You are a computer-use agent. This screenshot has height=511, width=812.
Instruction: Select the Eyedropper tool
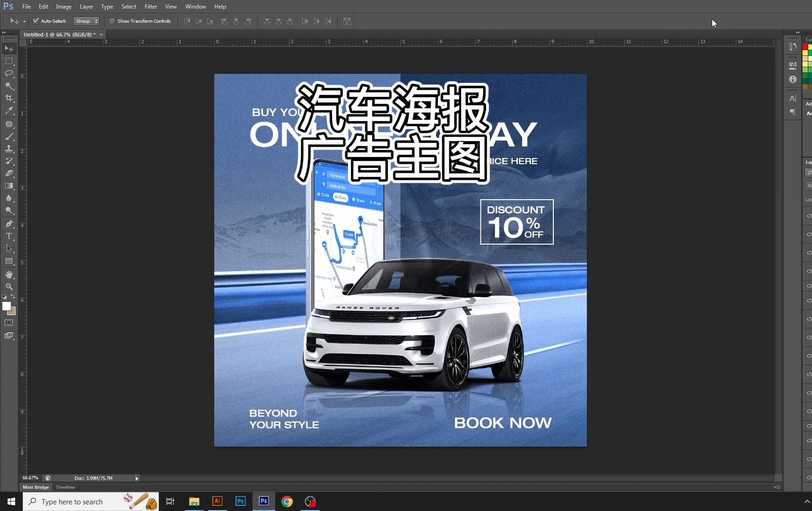point(9,111)
